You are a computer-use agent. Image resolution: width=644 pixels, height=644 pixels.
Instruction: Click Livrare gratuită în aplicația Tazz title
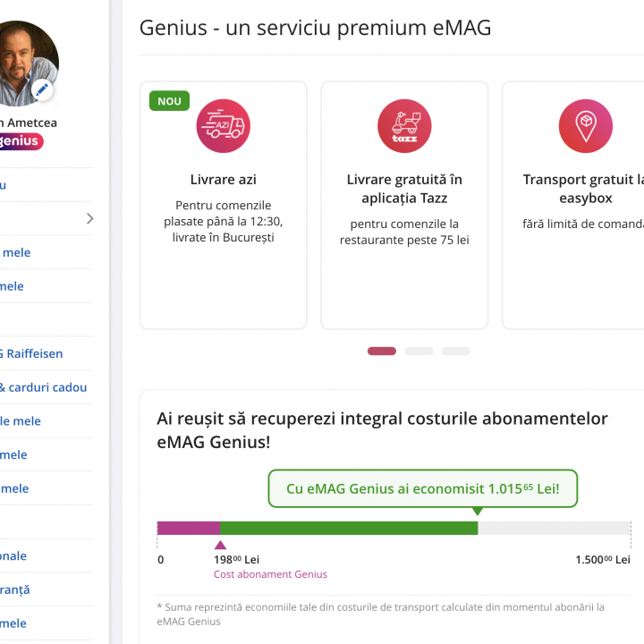coord(404,189)
